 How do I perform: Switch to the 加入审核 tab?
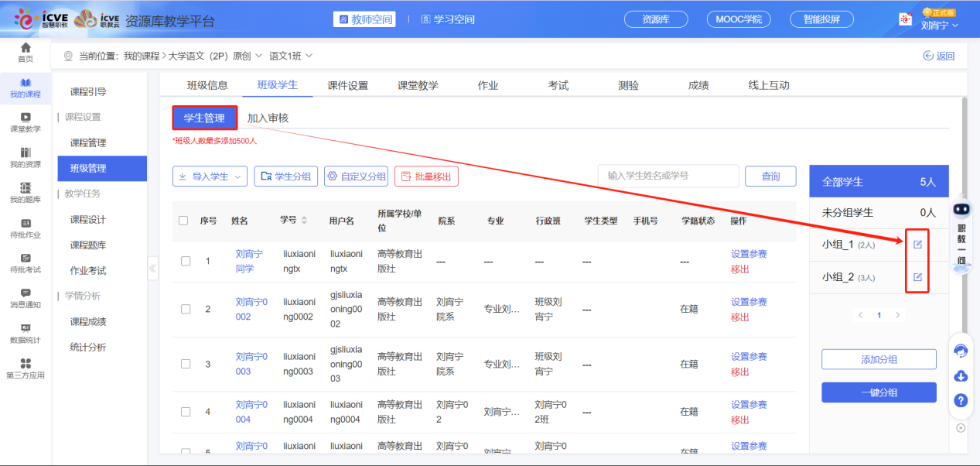(268, 118)
